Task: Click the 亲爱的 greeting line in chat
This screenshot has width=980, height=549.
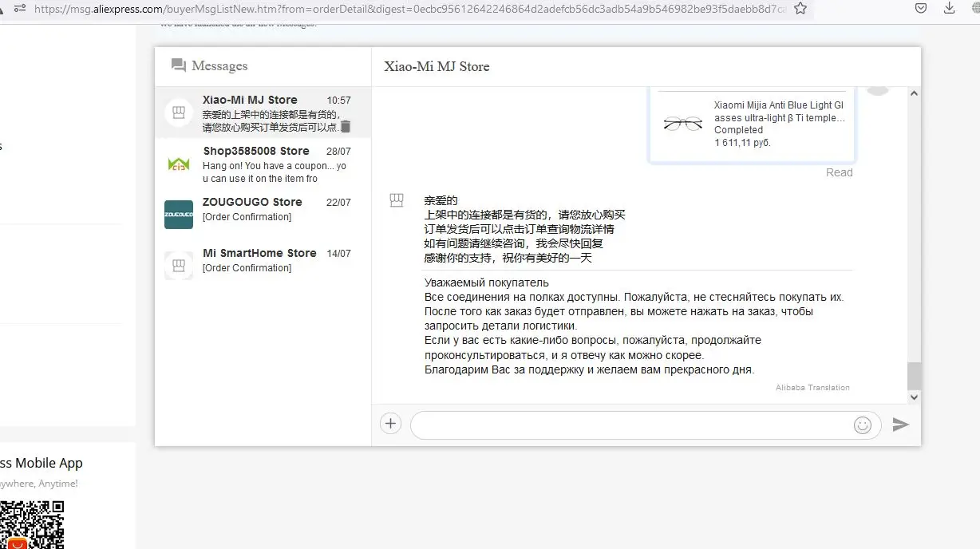Action: (x=441, y=200)
